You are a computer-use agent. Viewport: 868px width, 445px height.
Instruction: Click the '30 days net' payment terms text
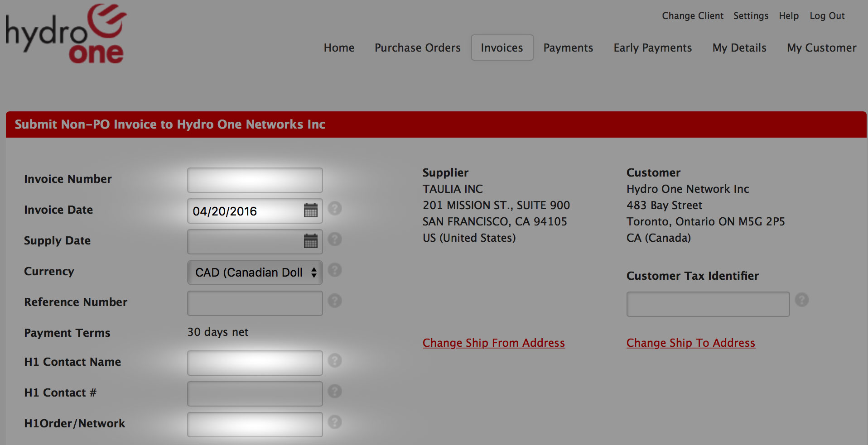(218, 332)
